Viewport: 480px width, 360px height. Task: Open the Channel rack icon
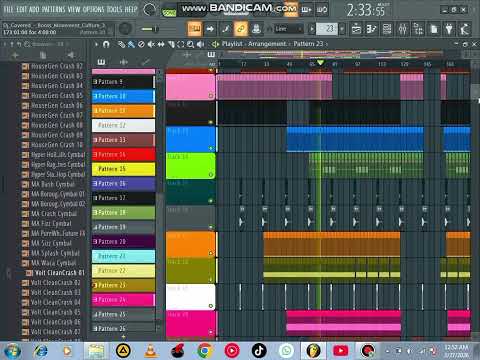(x=387, y=29)
